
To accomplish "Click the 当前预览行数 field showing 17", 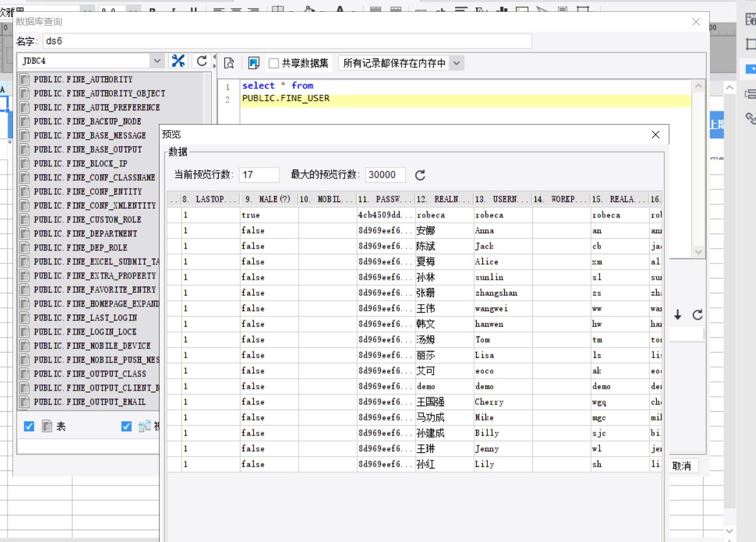I will click(x=259, y=175).
